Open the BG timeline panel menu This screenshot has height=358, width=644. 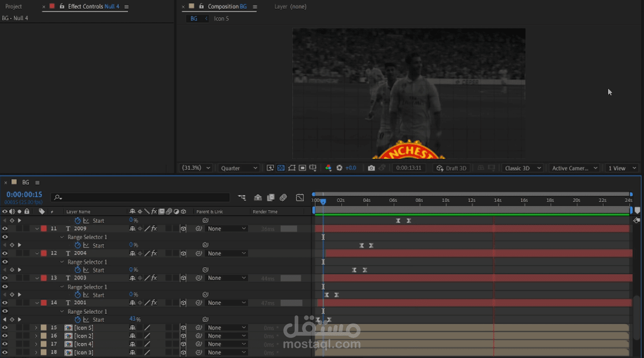coord(37,182)
